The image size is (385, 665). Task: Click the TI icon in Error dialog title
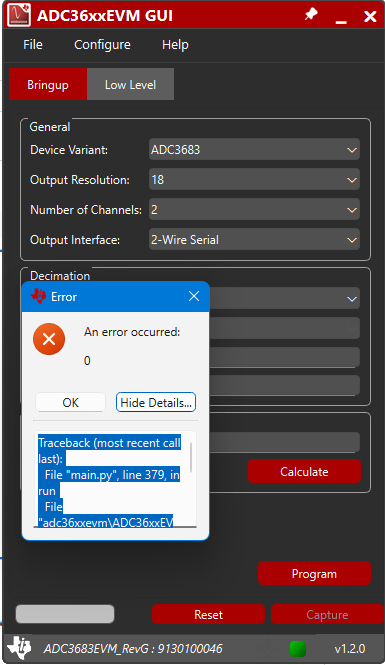click(x=39, y=296)
